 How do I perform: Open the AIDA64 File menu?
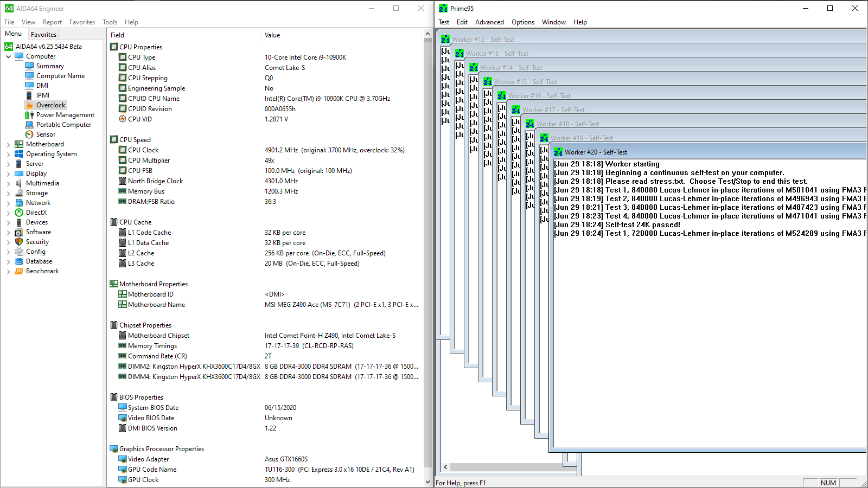(9, 22)
